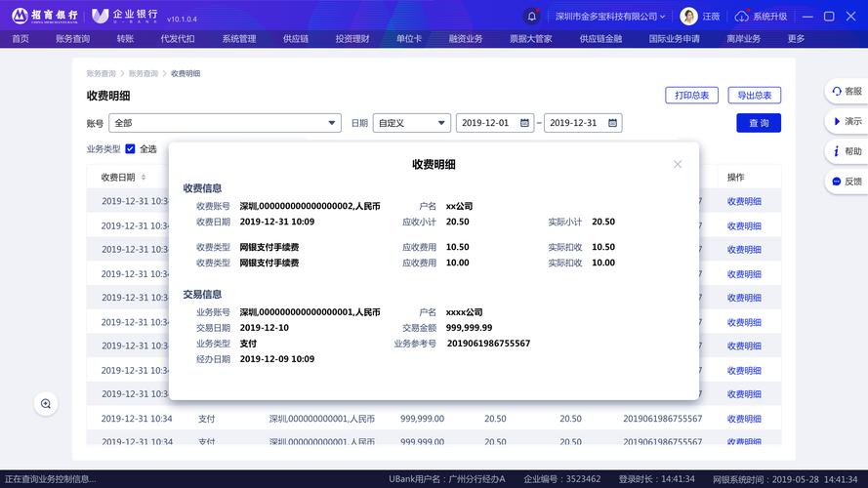Expand the 账号 全部 dropdown
This screenshot has height=488, width=868.
click(x=225, y=123)
